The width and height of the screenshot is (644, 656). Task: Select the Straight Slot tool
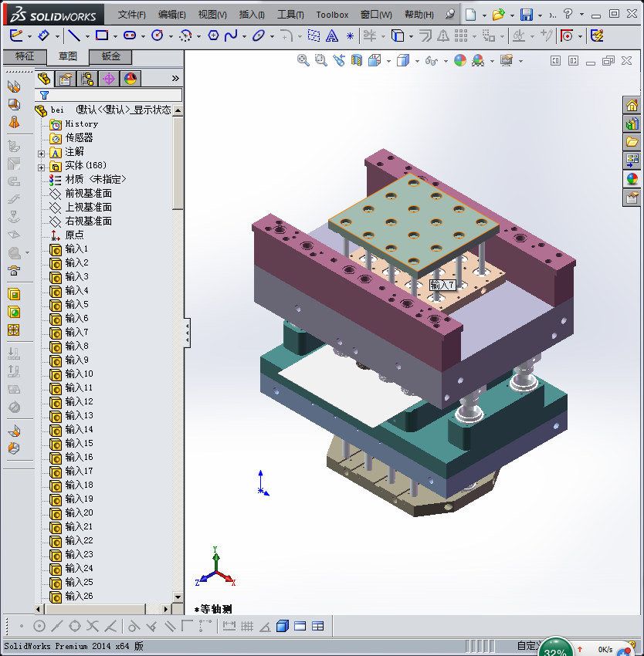(x=130, y=36)
